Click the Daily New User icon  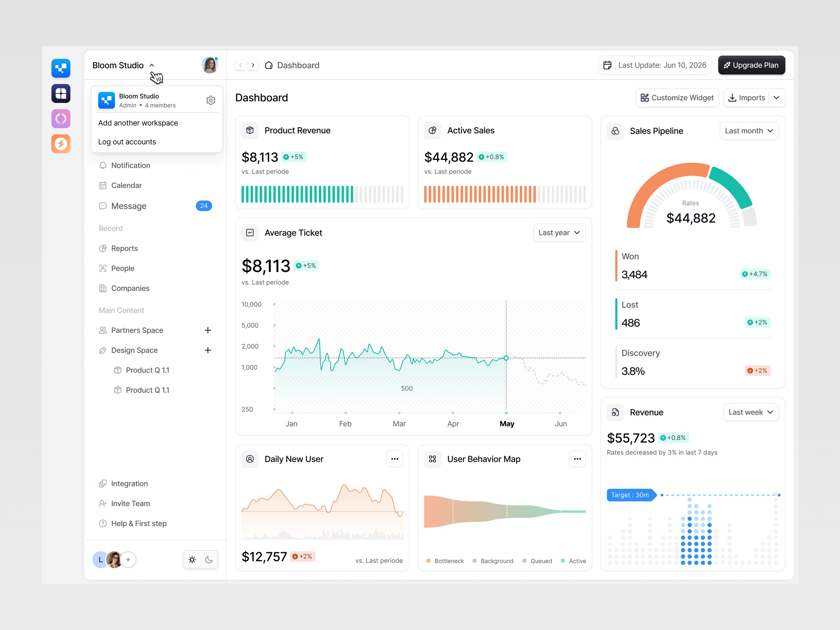tap(250, 459)
